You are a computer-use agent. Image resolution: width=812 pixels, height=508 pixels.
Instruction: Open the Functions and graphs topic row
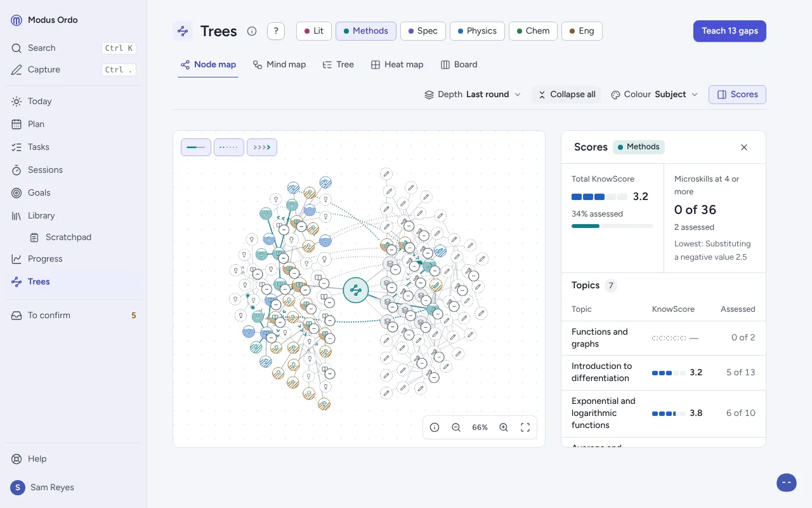tap(664, 338)
